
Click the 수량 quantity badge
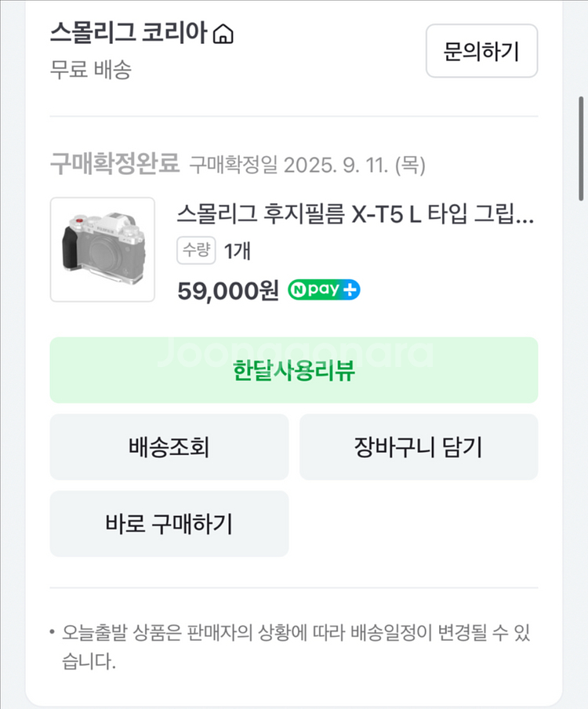(x=196, y=251)
